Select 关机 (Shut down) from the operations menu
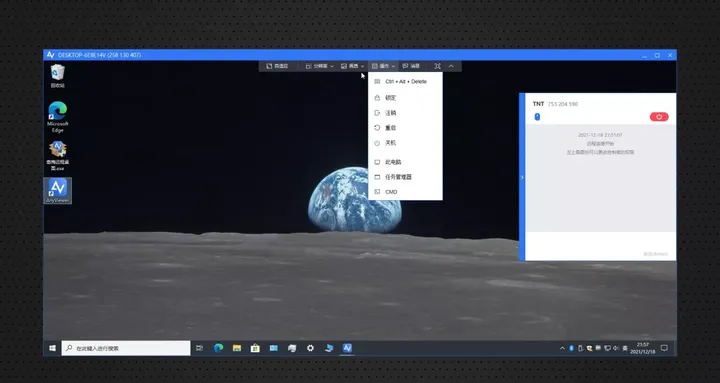The width and height of the screenshot is (720, 383). click(x=405, y=143)
